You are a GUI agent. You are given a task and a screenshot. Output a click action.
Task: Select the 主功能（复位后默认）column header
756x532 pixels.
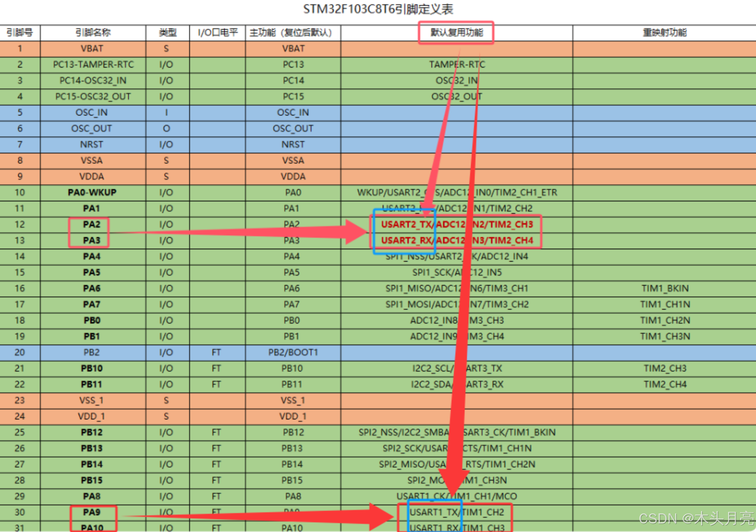point(293,33)
